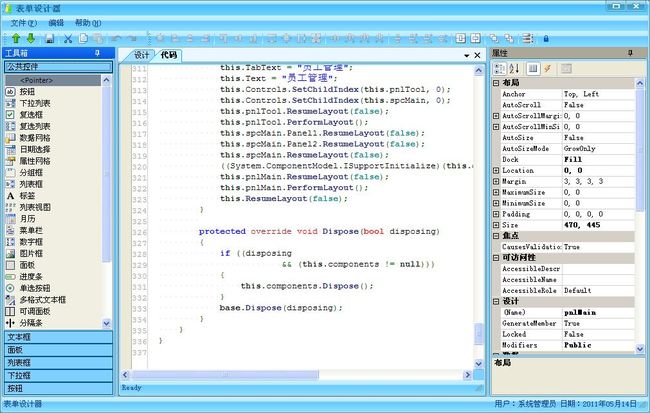Image resolution: width=650 pixels, height=413 pixels.
Task: Click the Bring to Front toolbar icon
Action: pos(494,39)
